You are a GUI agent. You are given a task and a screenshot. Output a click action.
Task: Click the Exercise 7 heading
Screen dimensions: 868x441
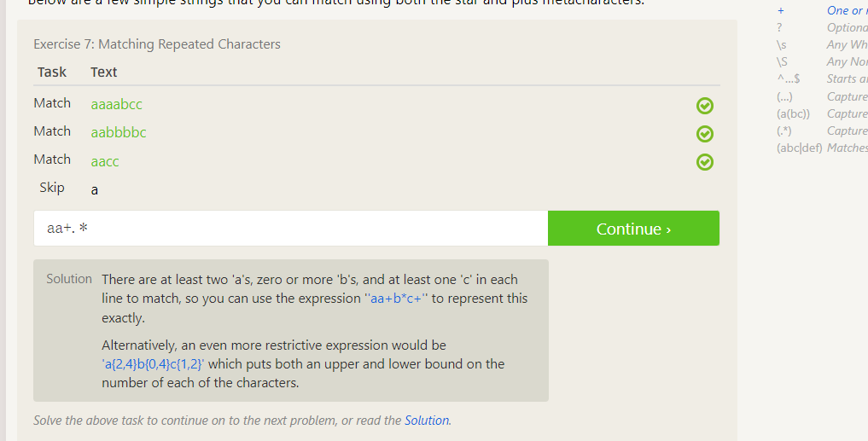157,44
